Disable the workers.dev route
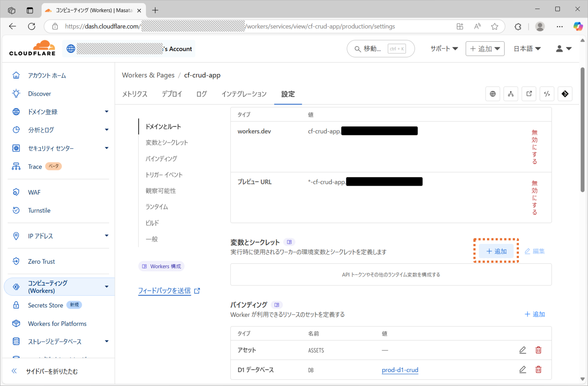This screenshot has width=588, height=386. 534,147
